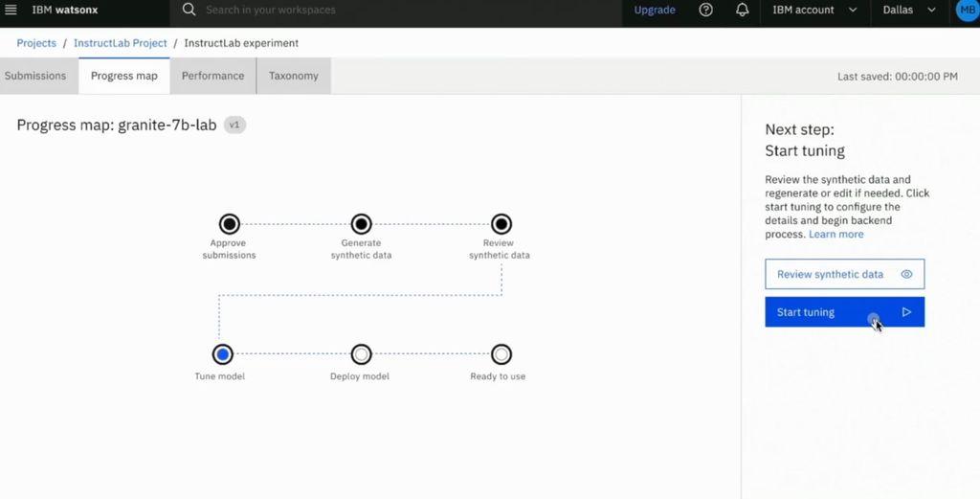The width and height of the screenshot is (980, 499).
Task: Click the v1 version tag
Action: [x=234, y=125]
